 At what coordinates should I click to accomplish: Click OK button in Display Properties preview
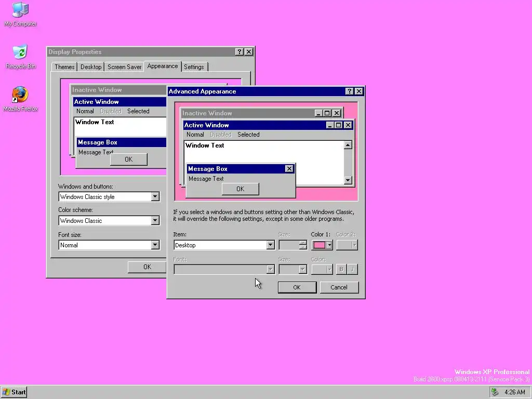[x=129, y=159]
